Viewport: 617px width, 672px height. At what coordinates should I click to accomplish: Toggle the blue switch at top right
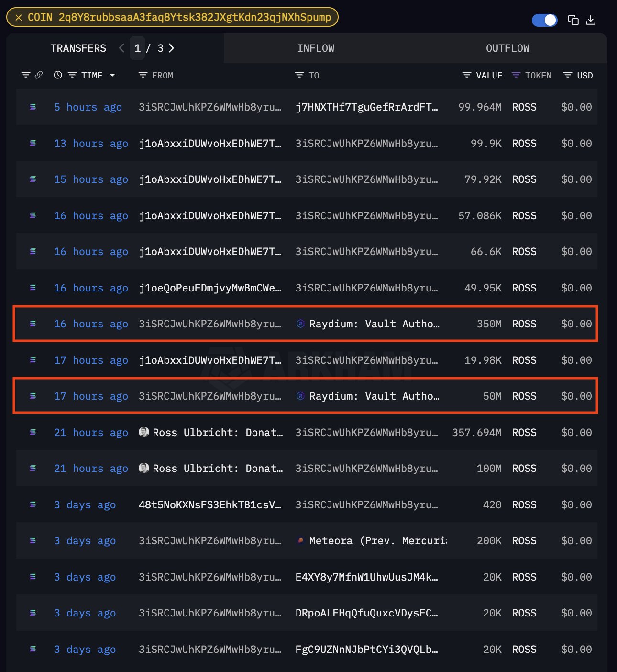click(544, 20)
